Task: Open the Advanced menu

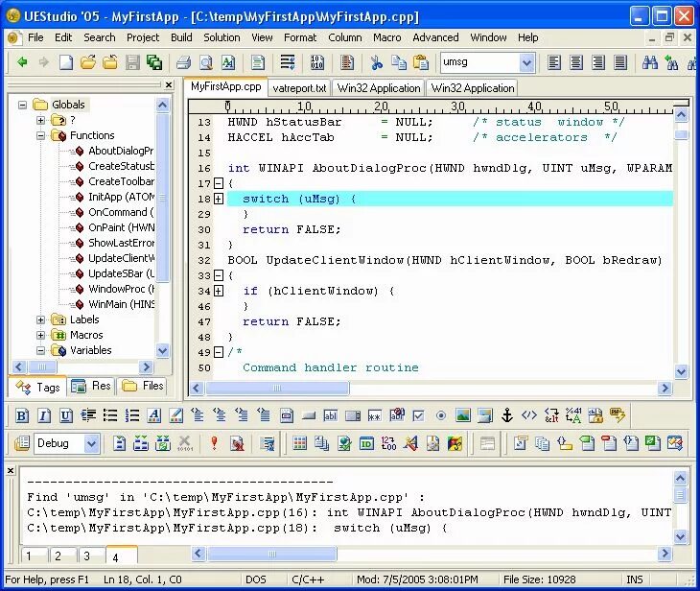Action: point(435,37)
